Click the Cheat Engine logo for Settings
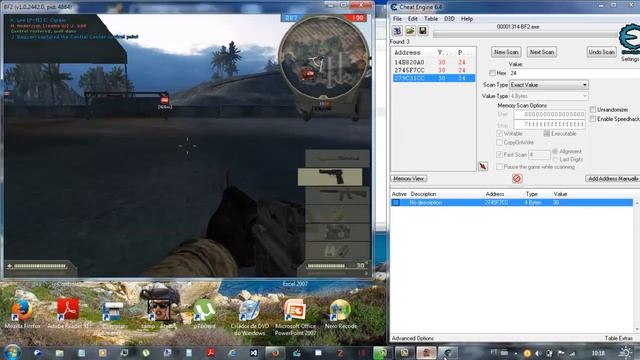The image size is (640, 360). 630,40
